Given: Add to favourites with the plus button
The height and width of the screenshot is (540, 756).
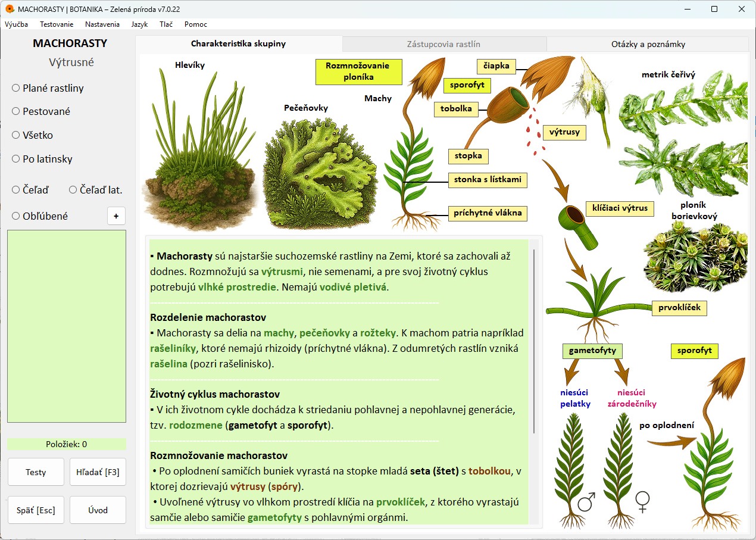Looking at the screenshot, I should 116,216.
